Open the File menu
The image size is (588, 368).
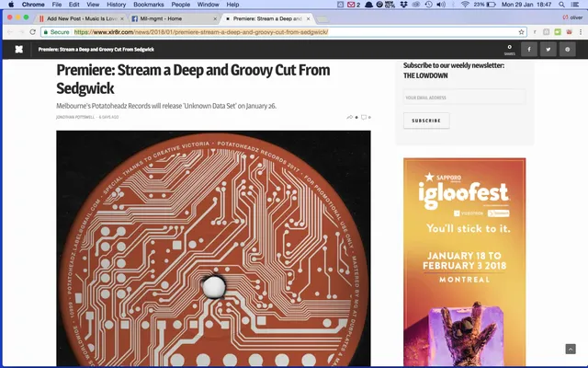[x=57, y=5]
